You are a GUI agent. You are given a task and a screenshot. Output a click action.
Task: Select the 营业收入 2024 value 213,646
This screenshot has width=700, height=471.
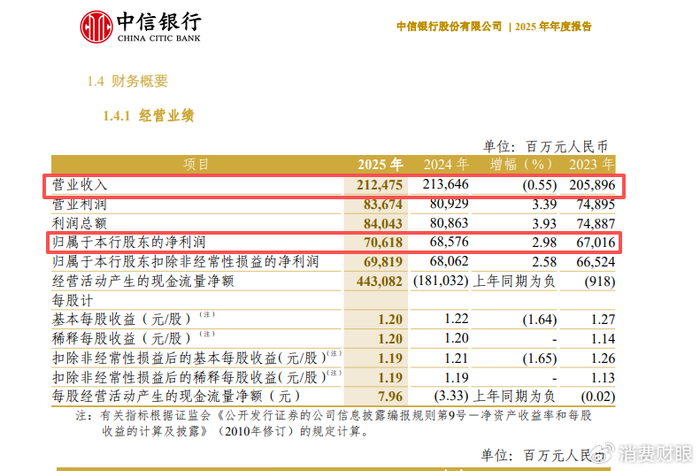pyautogui.click(x=446, y=184)
